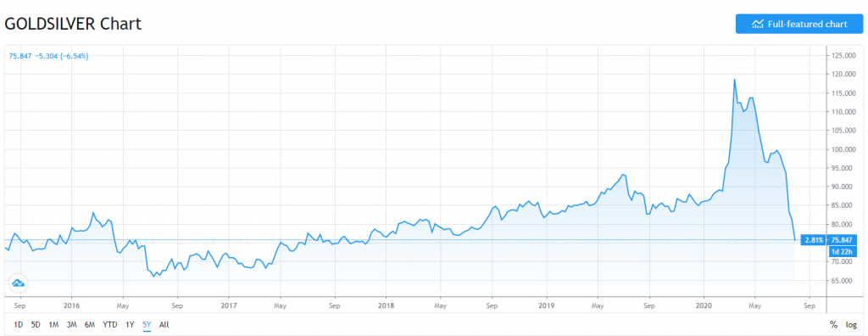This screenshot has width=868, height=336.
Task: Select the active 5Y time range
Action: pyautogui.click(x=147, y=325)
